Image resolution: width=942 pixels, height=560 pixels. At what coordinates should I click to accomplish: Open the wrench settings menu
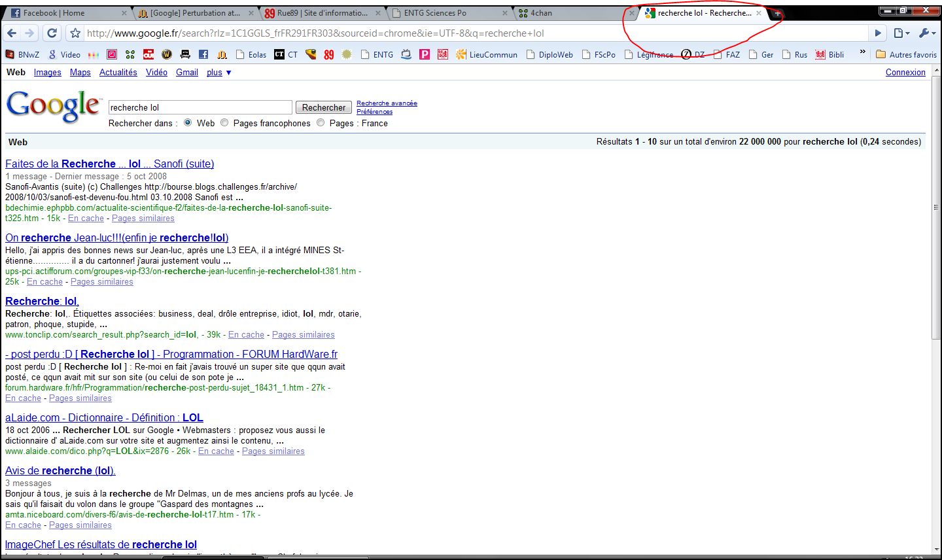tap(927, 33)
